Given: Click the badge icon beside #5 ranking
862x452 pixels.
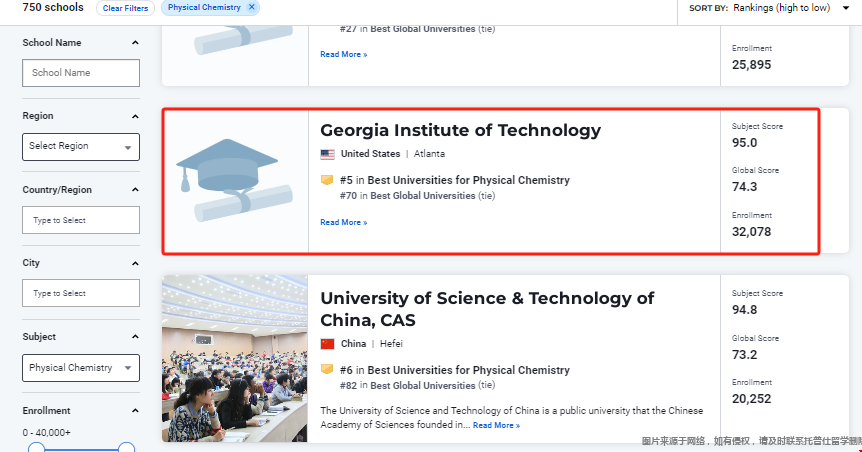Looking at the screenshot, I should click(327, 180).
